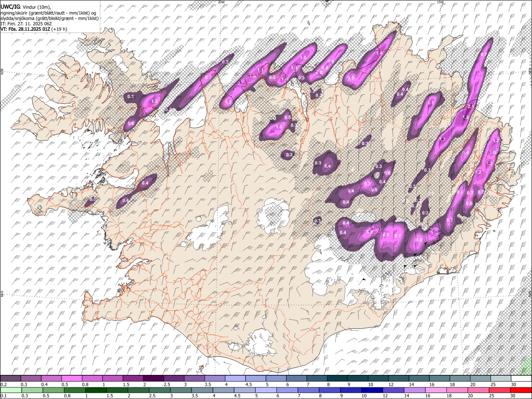Screen dimensions: 532x399
Task: Click the light lavender swatch between 4 and 4.5 in the purple scale
Action: coord(235,378)
